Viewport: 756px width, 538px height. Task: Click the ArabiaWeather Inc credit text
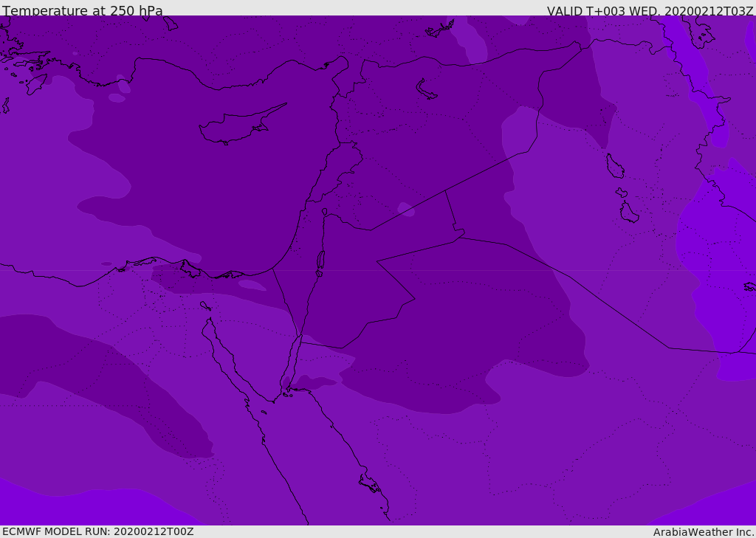click(x=703, y=532)
